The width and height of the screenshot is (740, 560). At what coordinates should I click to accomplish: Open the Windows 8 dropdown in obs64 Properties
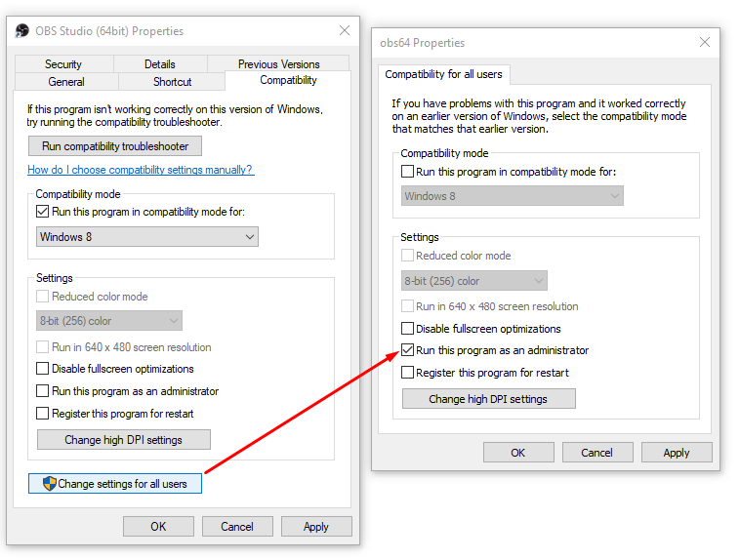[x=513, y=196]
